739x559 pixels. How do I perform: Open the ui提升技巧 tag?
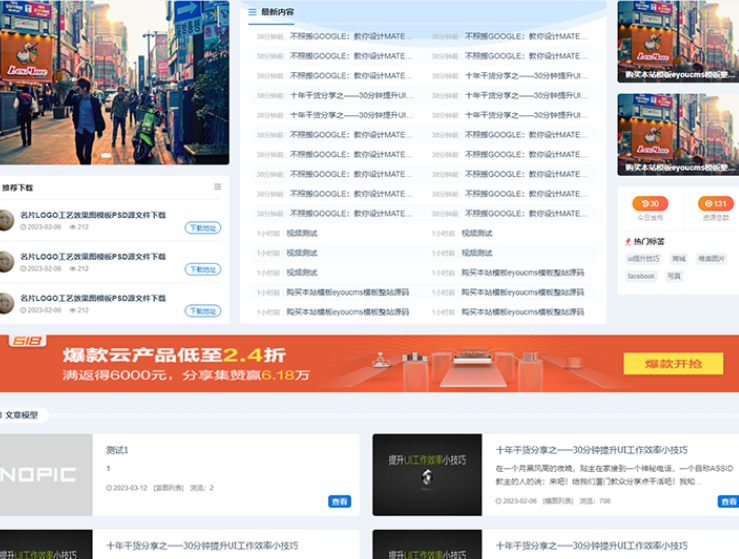(x=643, y=258)
